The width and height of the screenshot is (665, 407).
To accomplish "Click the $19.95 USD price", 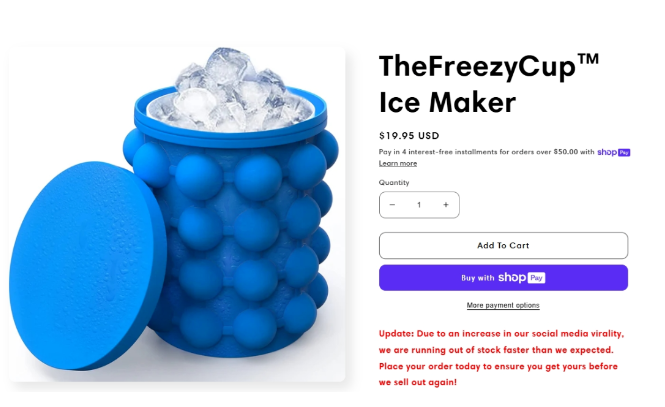I will coord(409,136).
